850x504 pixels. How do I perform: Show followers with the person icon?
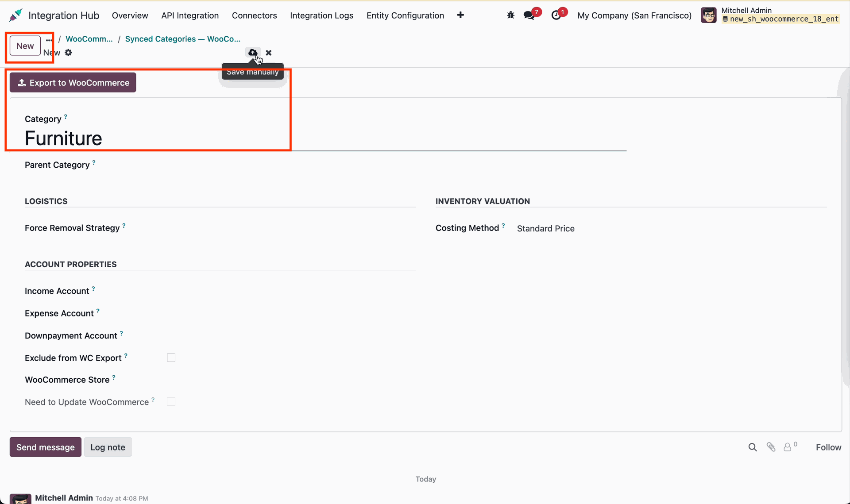tap(788, 447)
